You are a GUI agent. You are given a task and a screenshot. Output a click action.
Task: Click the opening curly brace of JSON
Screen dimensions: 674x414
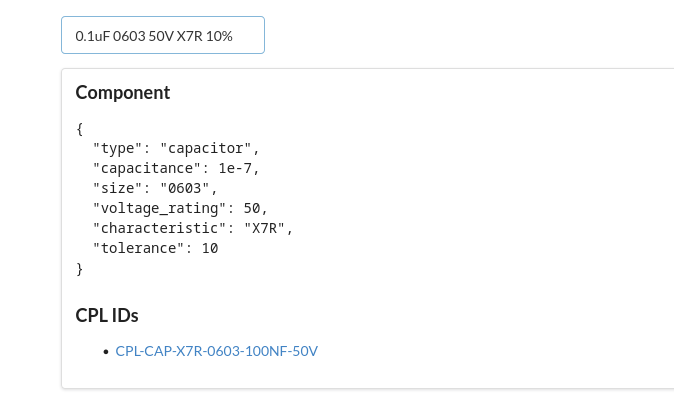80,128
